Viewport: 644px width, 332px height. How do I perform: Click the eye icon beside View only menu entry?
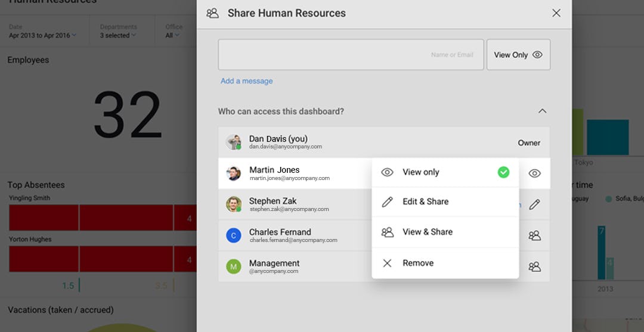(x=388, y=172)
